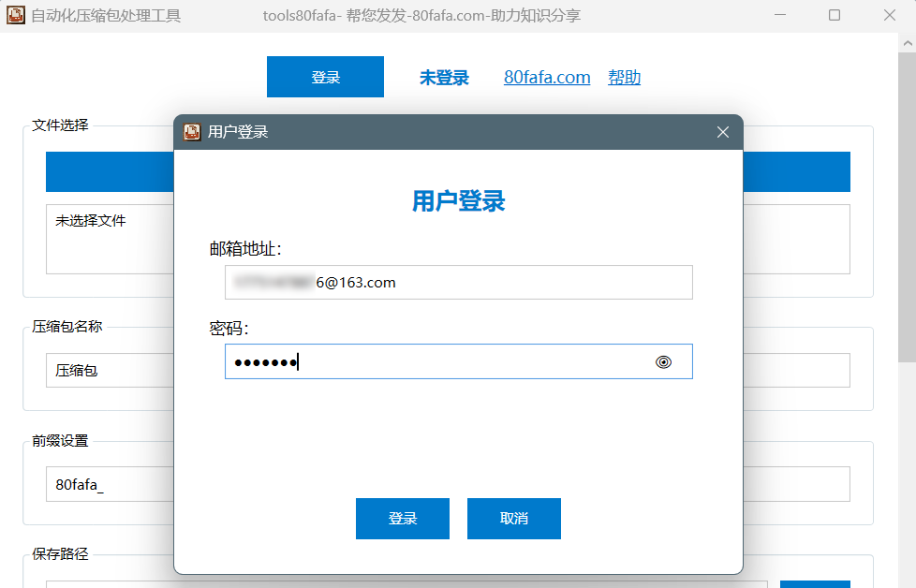Open the 帮助 help link

pyautogui.click(x=624, y=78)
